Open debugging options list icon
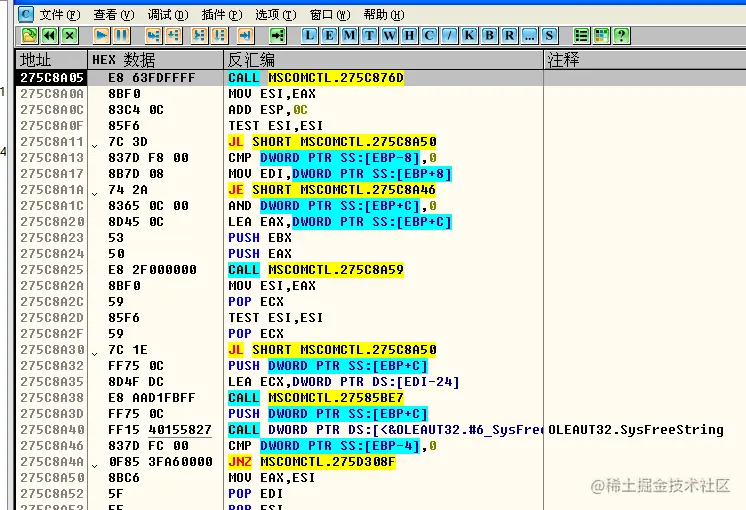Viewport: 746px width, 510px height. tap(581, 36)
